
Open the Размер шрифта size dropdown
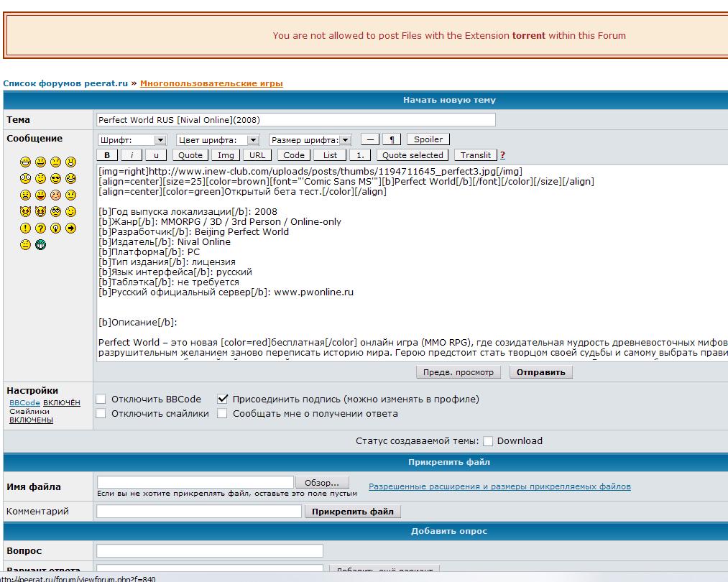click(310, 139)
